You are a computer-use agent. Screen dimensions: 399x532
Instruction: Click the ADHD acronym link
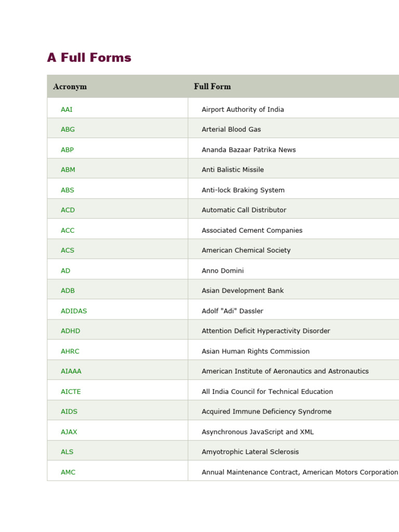click(x=70, y=331)
